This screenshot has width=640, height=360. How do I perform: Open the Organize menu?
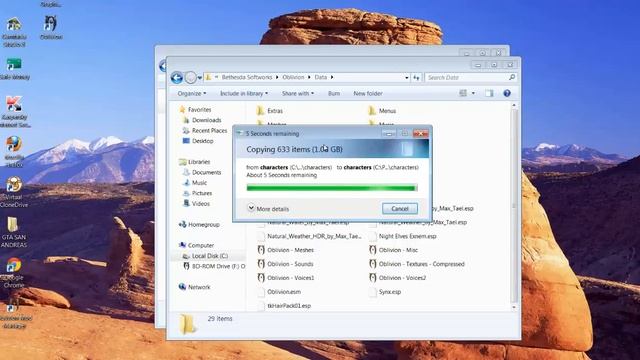tap(192, 93)
